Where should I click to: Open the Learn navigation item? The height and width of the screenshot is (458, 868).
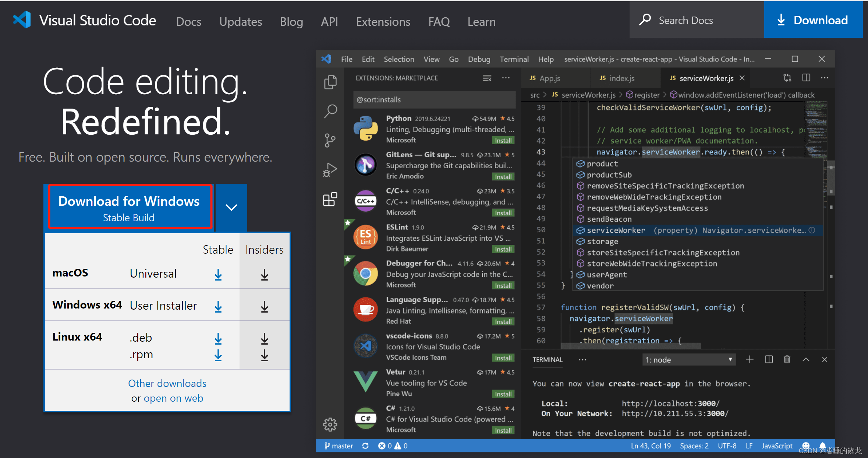(x=481, y=22)
